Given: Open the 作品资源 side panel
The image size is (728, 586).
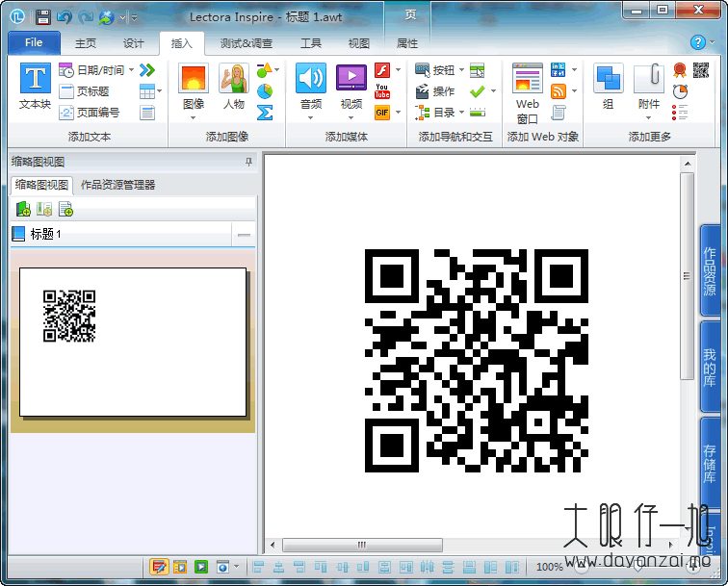Looking at the screenshot, I should [x=710, y=271].
